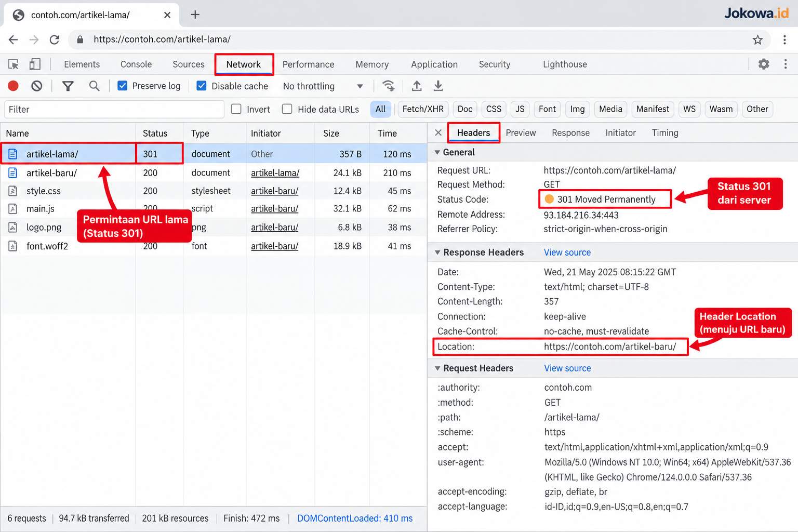Click View source beside Request Headers
798x532 pixels.
point(567,368)
